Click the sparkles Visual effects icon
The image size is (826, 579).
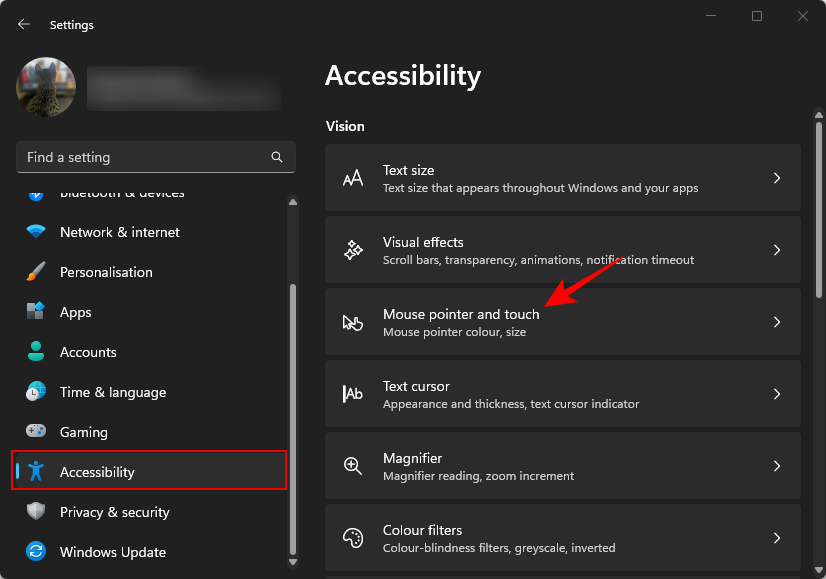click(x=353, y=250)
